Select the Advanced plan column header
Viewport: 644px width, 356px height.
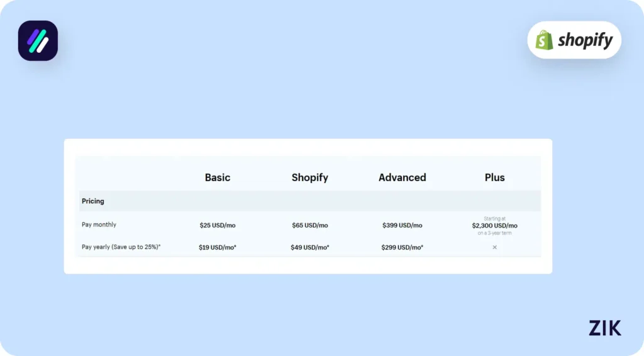point(402,177)
